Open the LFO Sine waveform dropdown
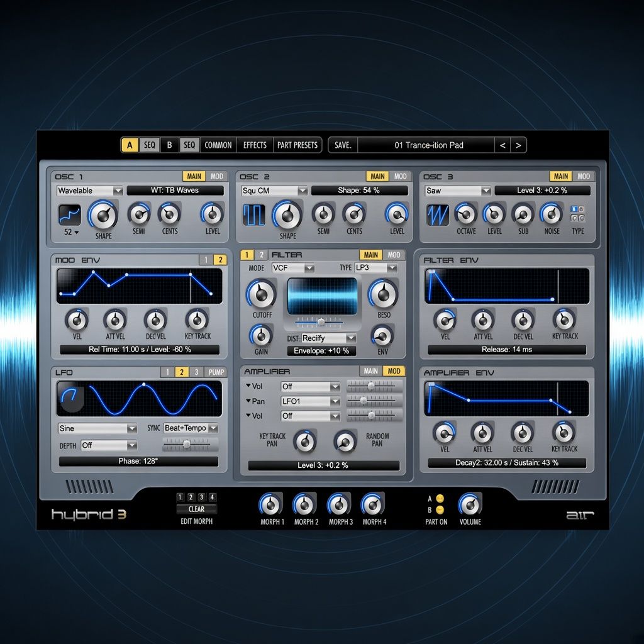 click(x=97, y=428)
